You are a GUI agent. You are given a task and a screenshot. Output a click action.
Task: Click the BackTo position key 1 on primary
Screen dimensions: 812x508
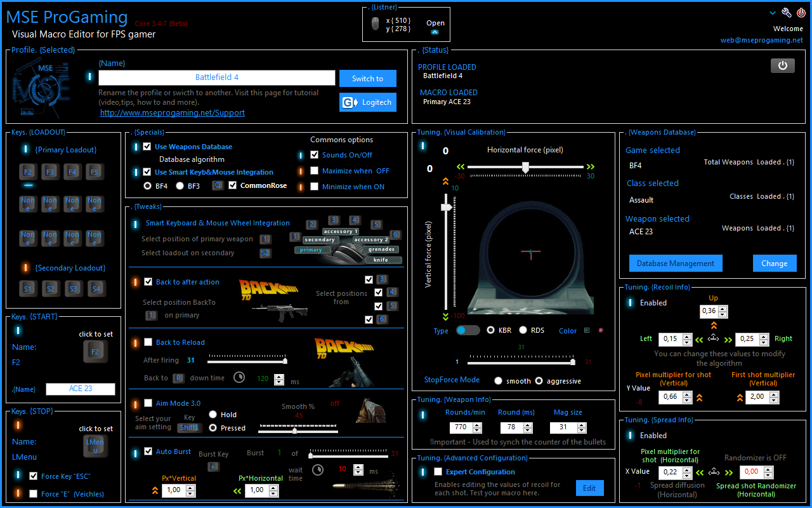pyautogui.click(x=151, y=315)
